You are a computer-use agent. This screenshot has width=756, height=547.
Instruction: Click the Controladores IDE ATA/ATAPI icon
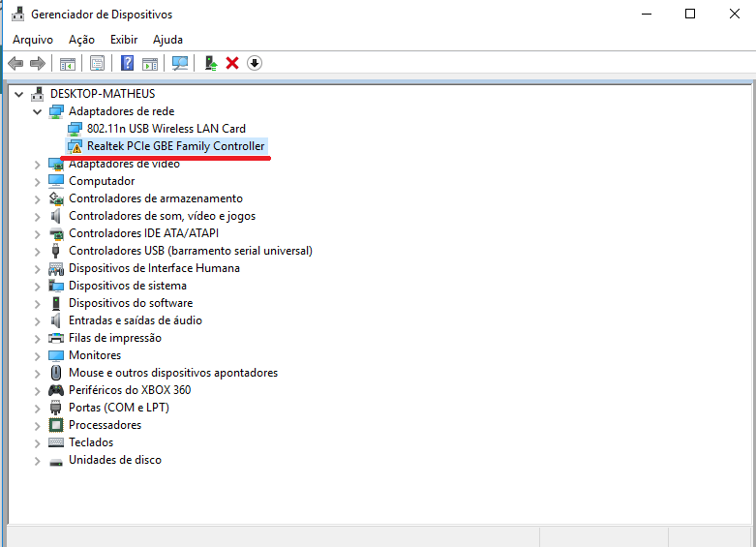tap(56, 233)
